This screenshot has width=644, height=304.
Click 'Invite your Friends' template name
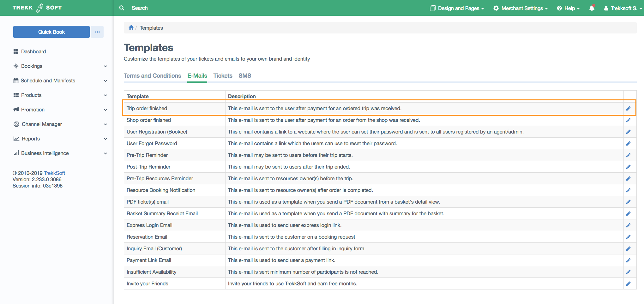(147, 283)
